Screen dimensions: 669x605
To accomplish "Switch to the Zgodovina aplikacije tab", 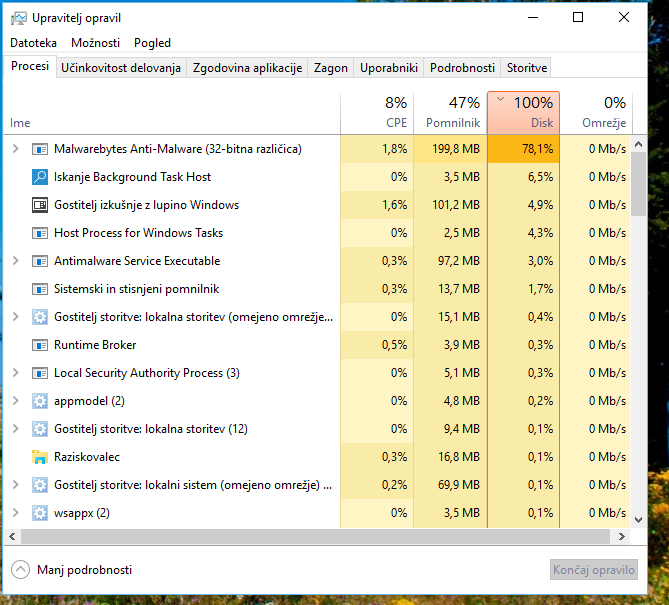I will 247,68.
